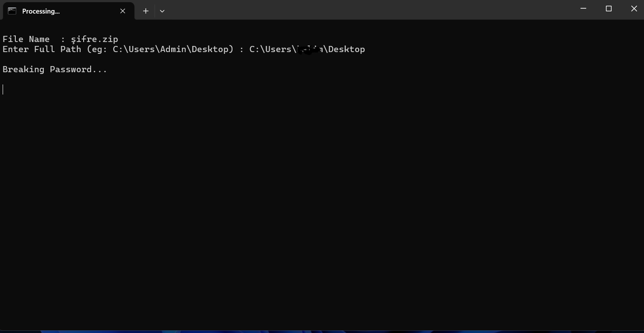Expand the new-tab profile dropdown chevron
Screen dimensions: 644x333
162,11
